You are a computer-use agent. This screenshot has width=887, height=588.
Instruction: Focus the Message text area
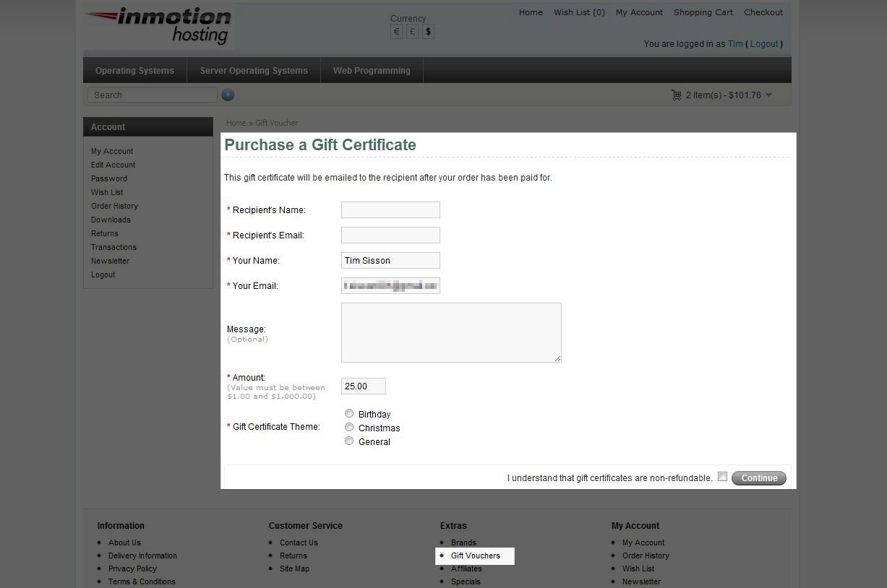coord(451,332)
